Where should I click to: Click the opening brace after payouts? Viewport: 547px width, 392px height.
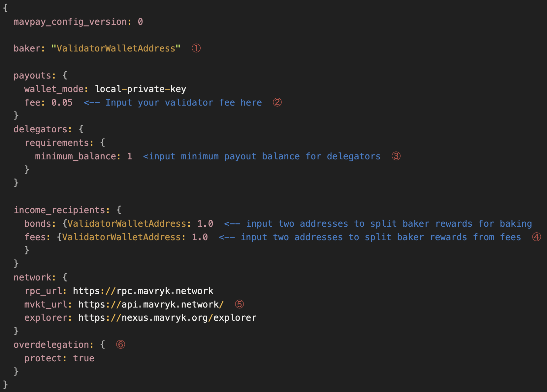[x=65, y=76]
